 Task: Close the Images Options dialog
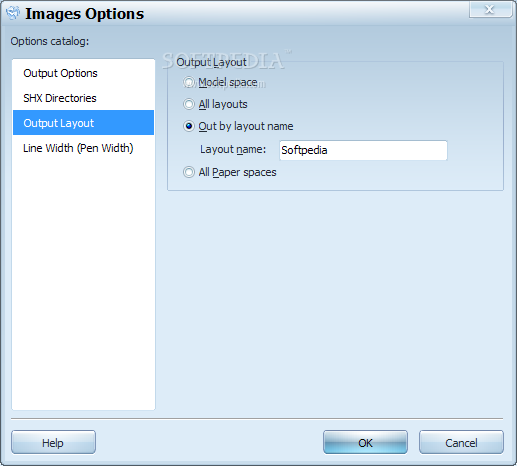490,9
